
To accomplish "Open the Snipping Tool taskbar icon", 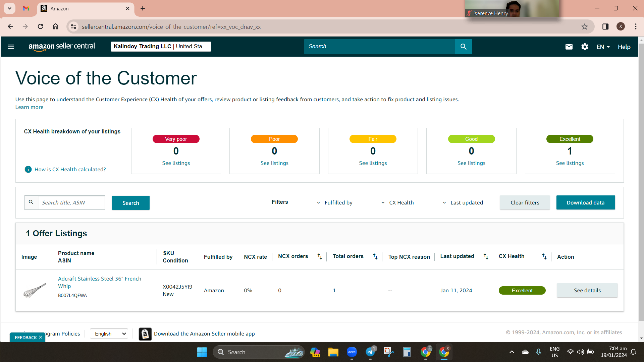I will tap(388, 352).
